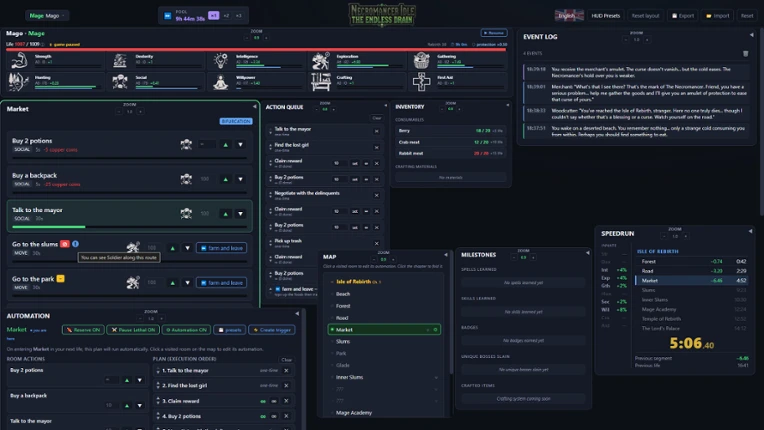Remove plan step 1 Talk to the mayor
This screenshot has height=430, width=764.
286,371
